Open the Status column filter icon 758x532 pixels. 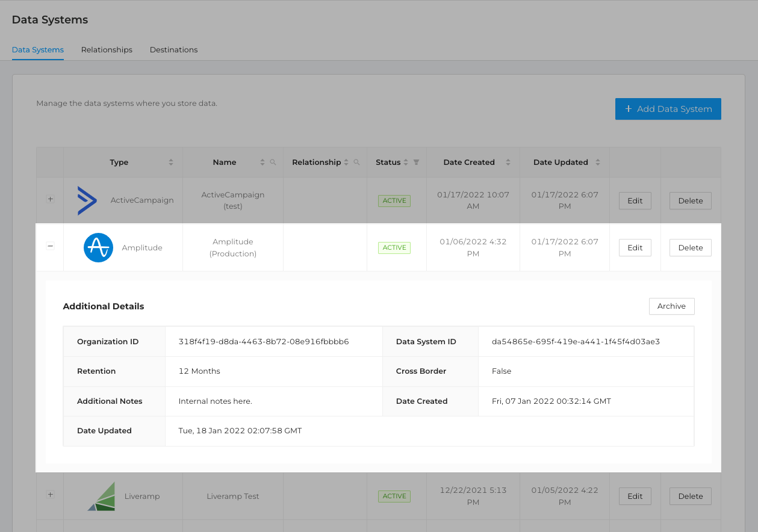(416, 162)
